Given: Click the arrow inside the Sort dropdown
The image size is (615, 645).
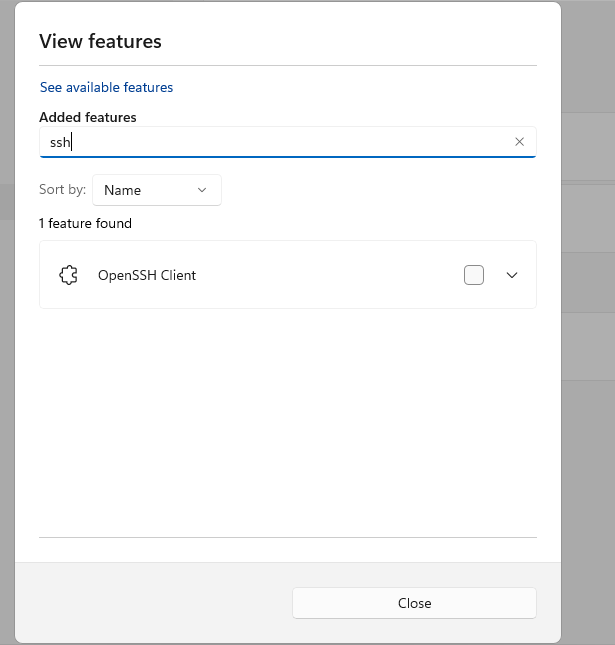Looking at the screenshot, I should pos(202,190).
